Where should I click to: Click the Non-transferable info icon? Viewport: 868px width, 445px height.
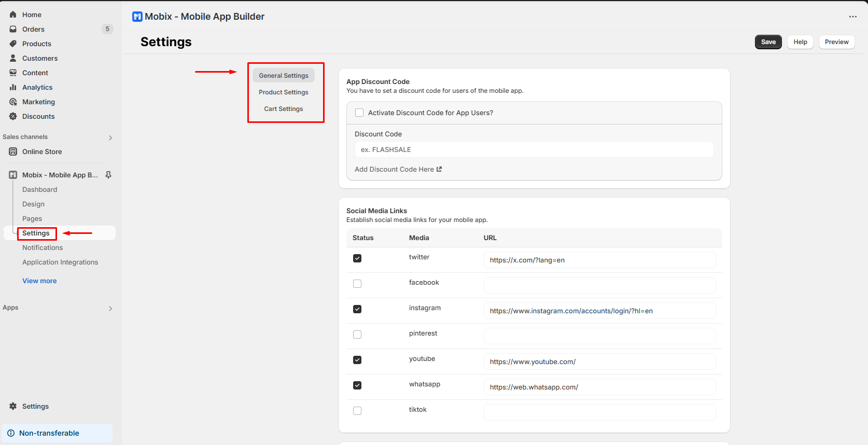tap(11, 433)
